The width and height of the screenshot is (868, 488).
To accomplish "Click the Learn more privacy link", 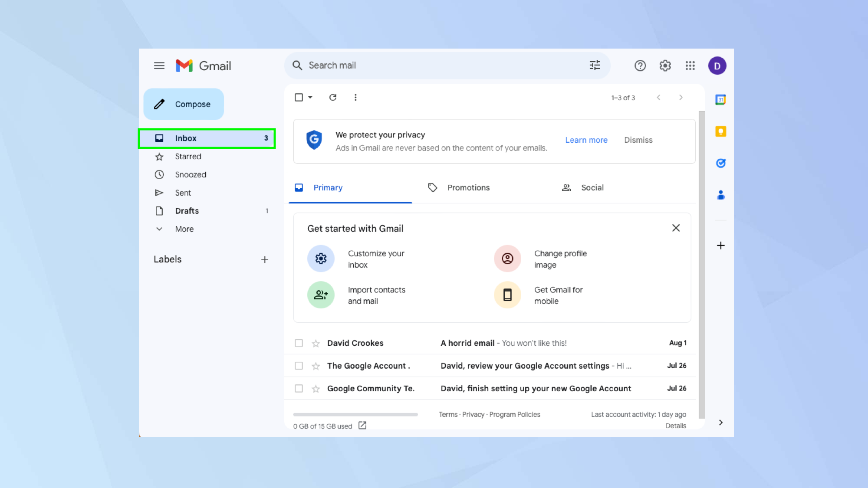I will [x=586, y=140].
